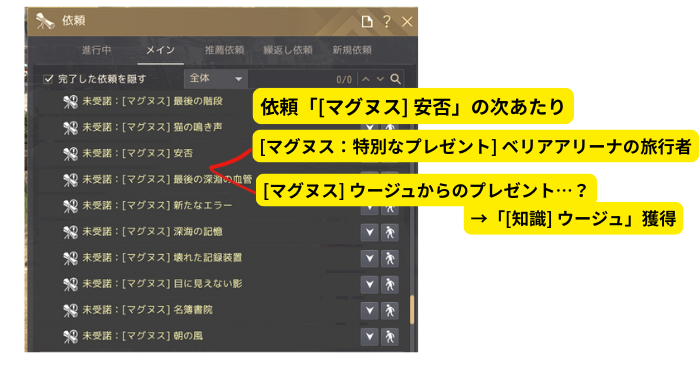Expand the 名簿書院 quest details arrow
Viewport: 700px width, 366px height.
pos(370,311)
